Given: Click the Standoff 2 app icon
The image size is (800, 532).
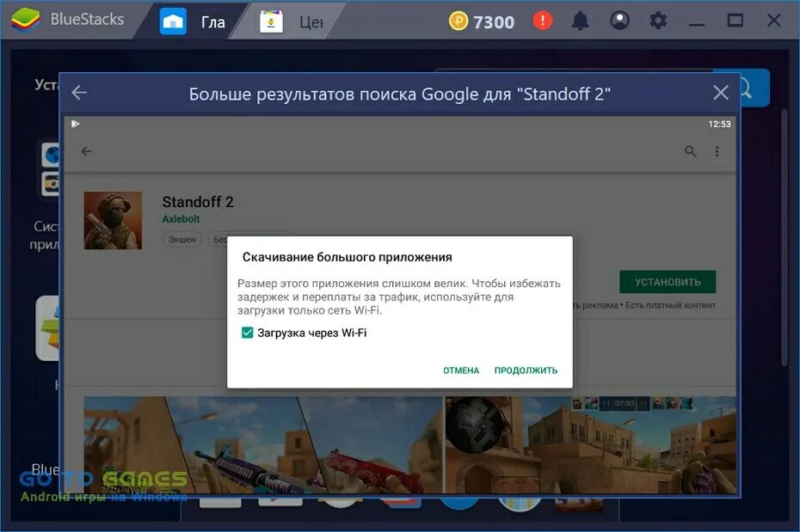Looking at the screenshot, I should (x=114, y=220).
